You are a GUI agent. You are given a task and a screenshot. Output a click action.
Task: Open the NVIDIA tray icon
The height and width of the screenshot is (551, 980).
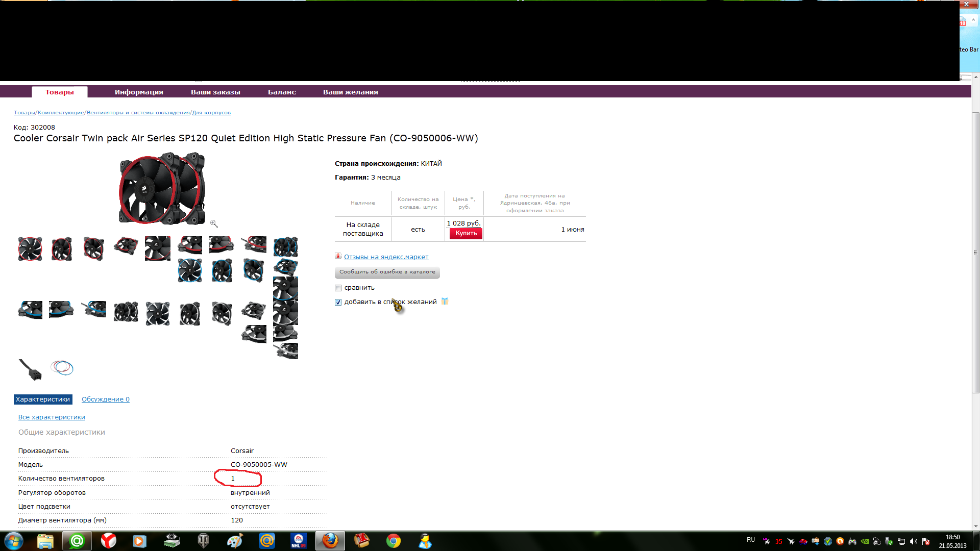coord(865,541)
